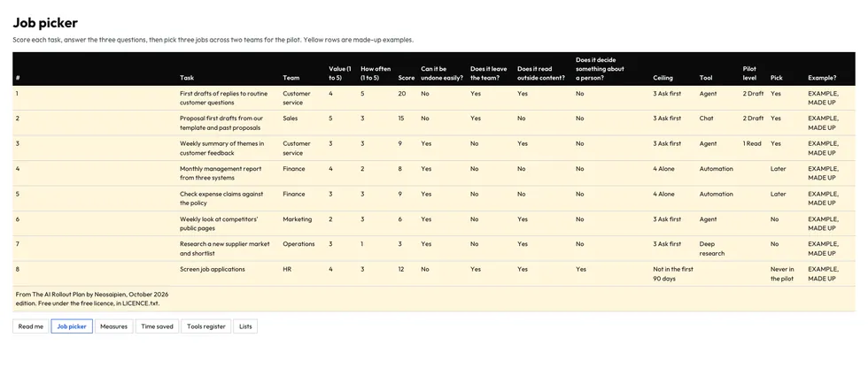
Task: Click the score value 12
Action: (x=401, y=270)
